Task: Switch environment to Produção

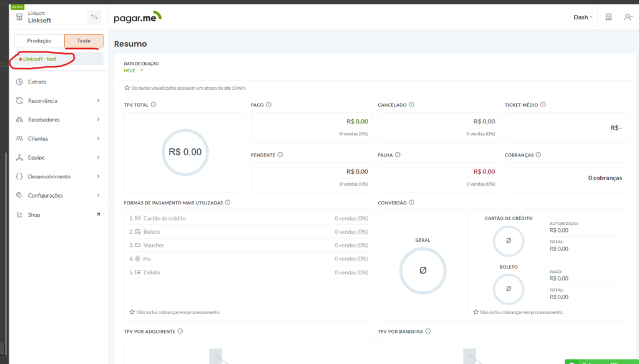Action: [x=39, y=41]
